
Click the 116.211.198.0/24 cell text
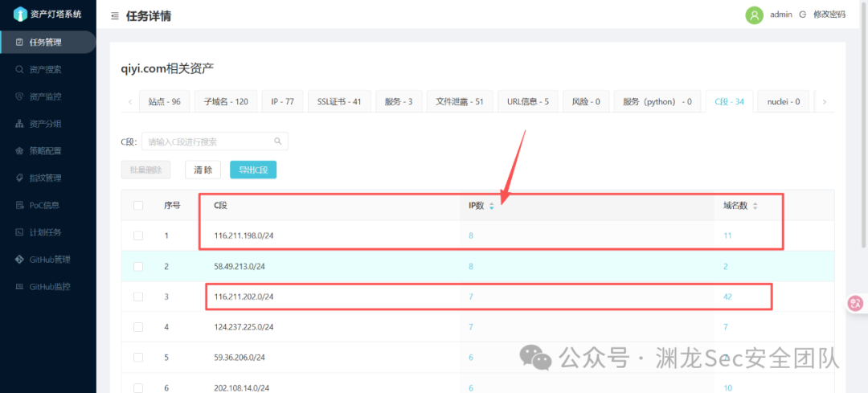[x=244, y=235]
